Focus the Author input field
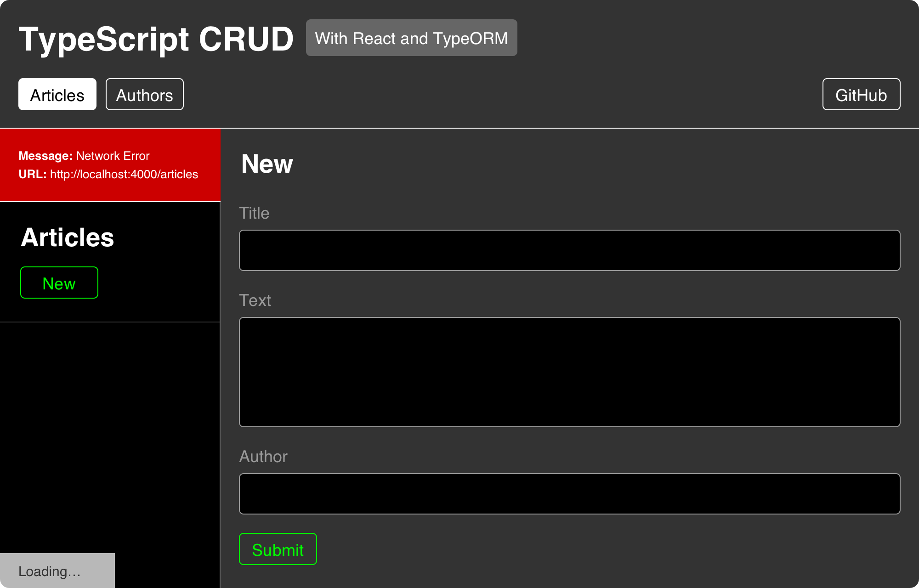Image resolution: width=919 pixels, height=588 pixels. coord(569,494)
